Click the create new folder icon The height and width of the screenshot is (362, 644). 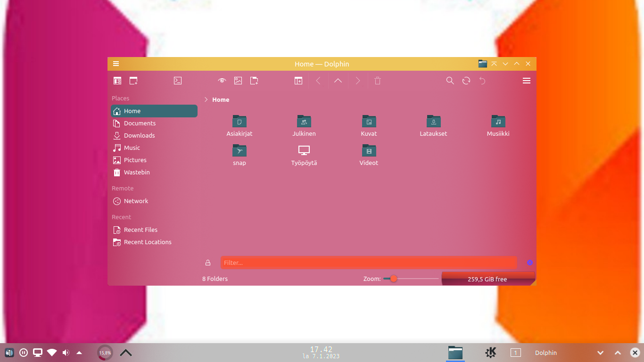254,81
